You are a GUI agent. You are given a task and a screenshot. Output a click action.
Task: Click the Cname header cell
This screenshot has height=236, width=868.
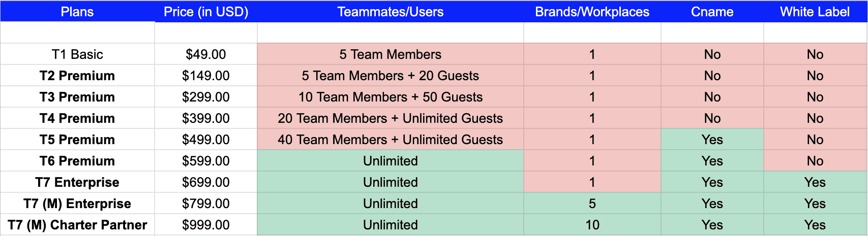point(712,12)
